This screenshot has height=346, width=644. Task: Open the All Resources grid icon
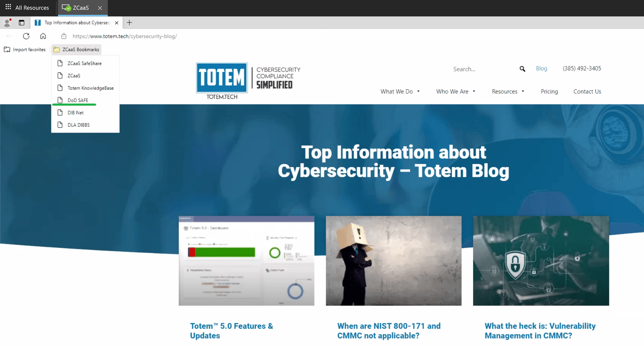tap(8, 7)
